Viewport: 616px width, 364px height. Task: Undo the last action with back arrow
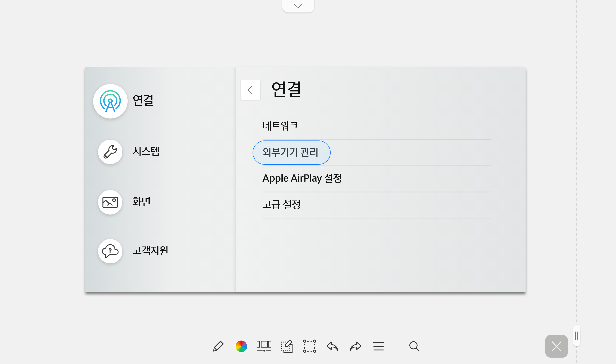click(332, 346)
